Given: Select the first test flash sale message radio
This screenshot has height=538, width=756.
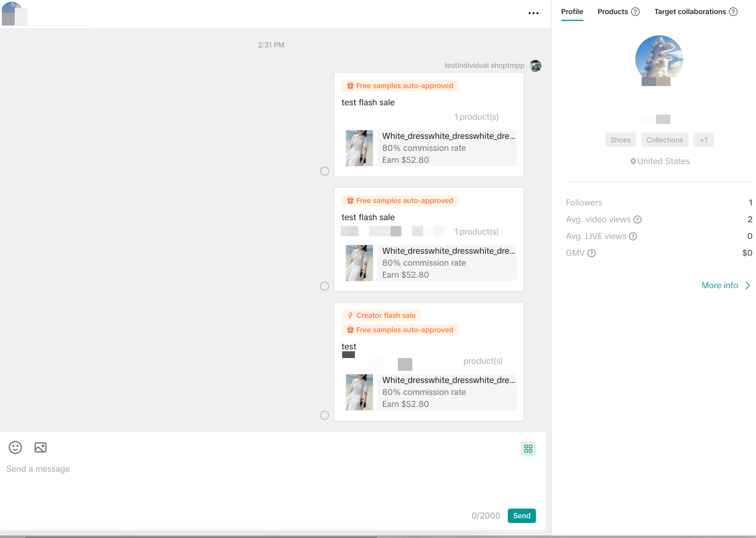Looking at the screenshot, I should point(324,171).
